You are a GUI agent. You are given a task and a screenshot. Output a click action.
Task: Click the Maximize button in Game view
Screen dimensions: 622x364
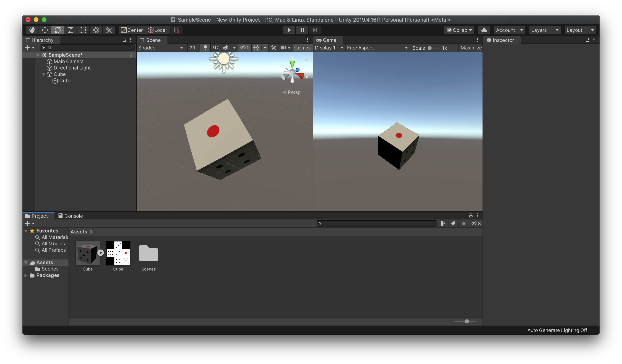tap(471, 48)
